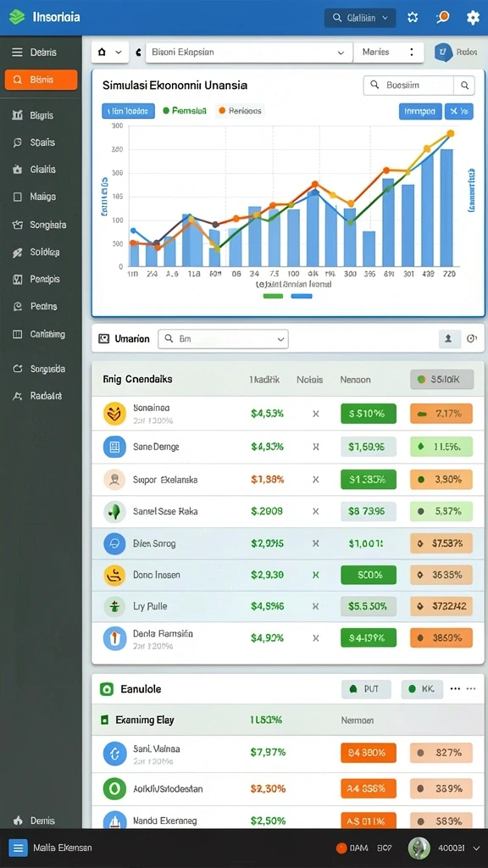The image size is (488, 868).
Task: Toggle the S5il0lK status indicator in table header
Action: [x=441, y=380]
